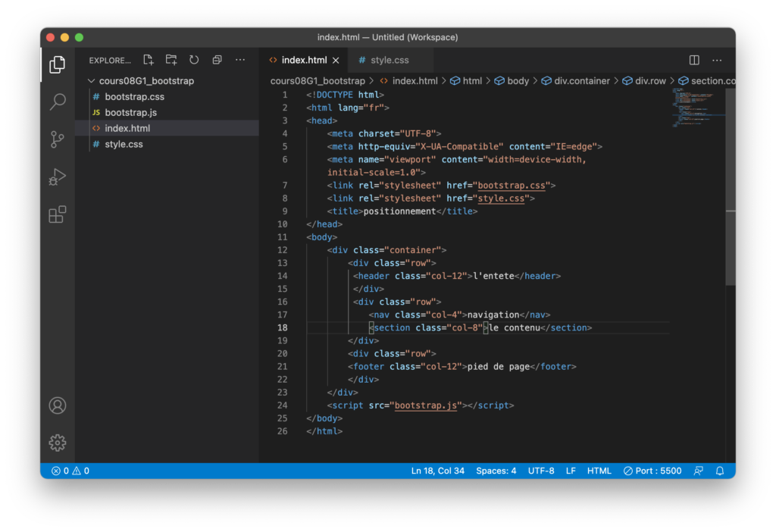Select the index.html editor tab

click(303, 60)
